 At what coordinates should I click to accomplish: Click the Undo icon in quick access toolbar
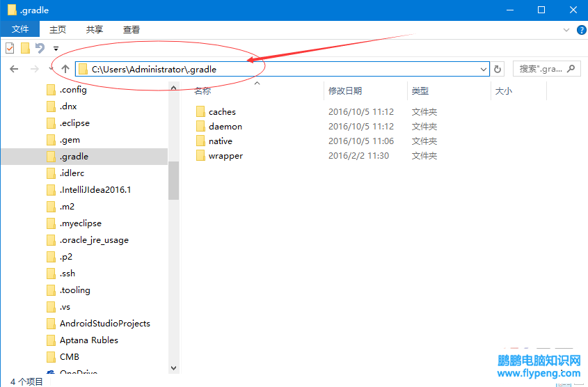click(x=40, y=48)
